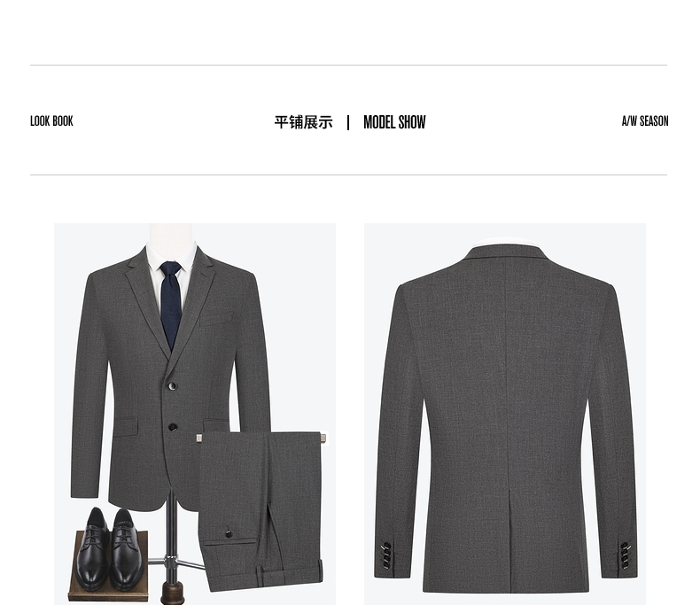Click the 平铺展示 heading text

pos(304,122)
